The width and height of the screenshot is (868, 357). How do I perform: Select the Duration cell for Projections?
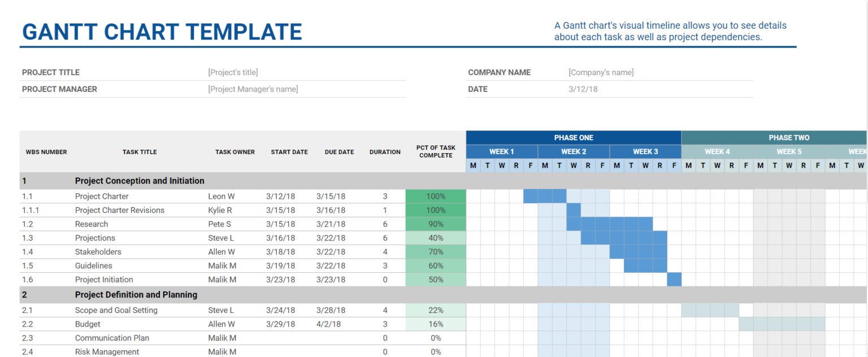[x=385, y=238]
